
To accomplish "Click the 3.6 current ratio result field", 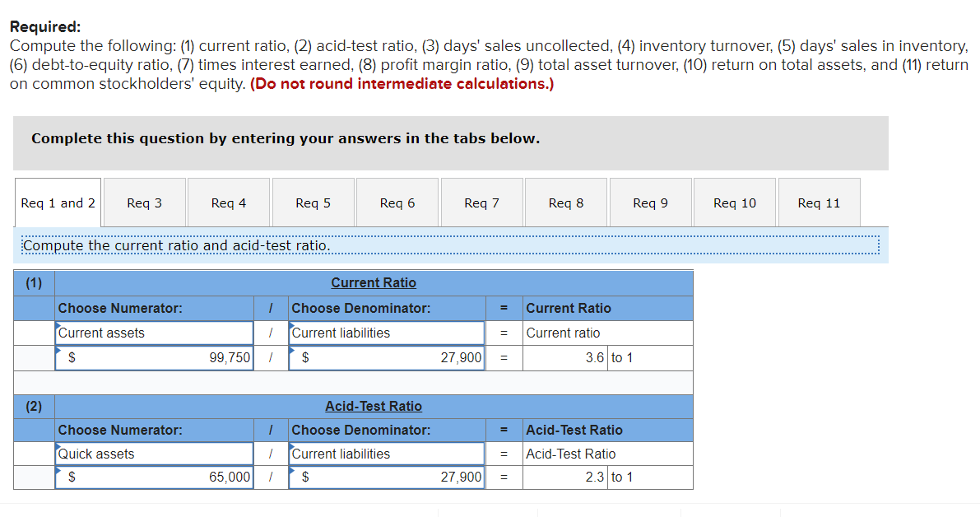I will tap(565, 357).
